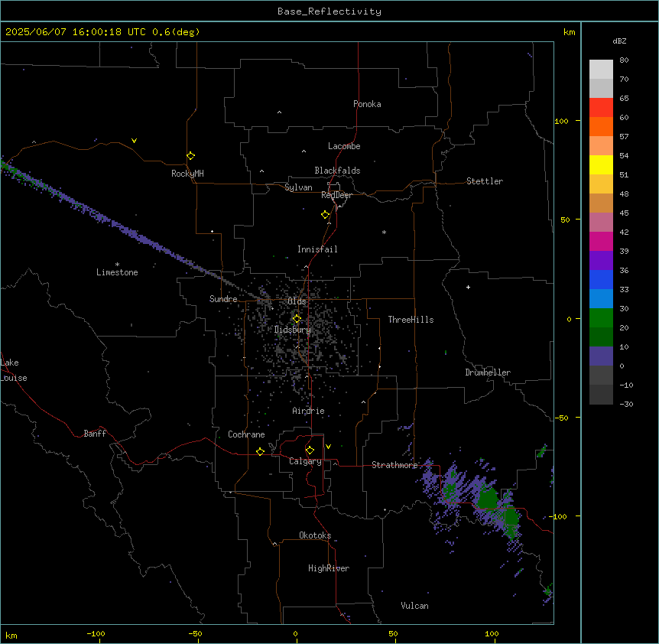Click the Olds town label
The height and width of the screenshot is (644, 659).
click(x=297, y=301)
